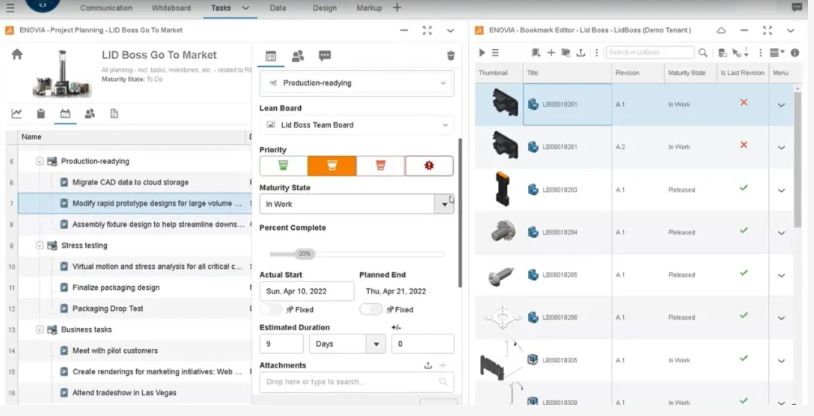Open the project dashboard chart view
This screenshot has width=814, height=416.
tap(17, 113)
